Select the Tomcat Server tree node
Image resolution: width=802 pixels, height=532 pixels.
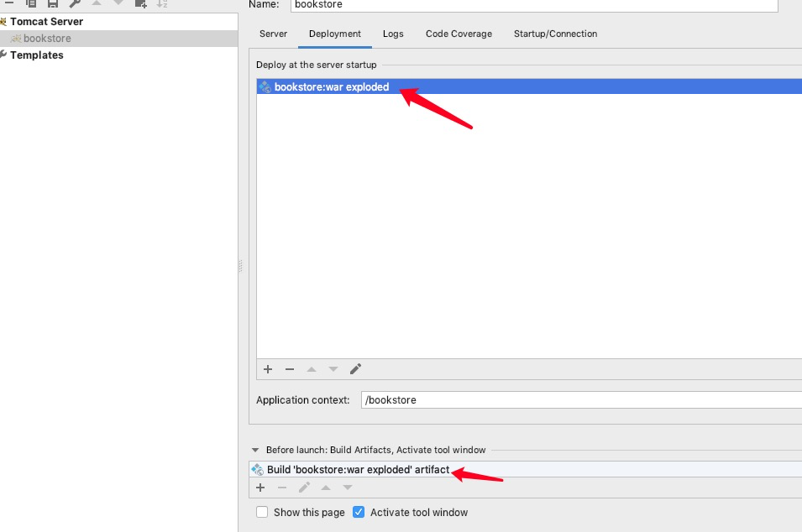tap(46, 22)
